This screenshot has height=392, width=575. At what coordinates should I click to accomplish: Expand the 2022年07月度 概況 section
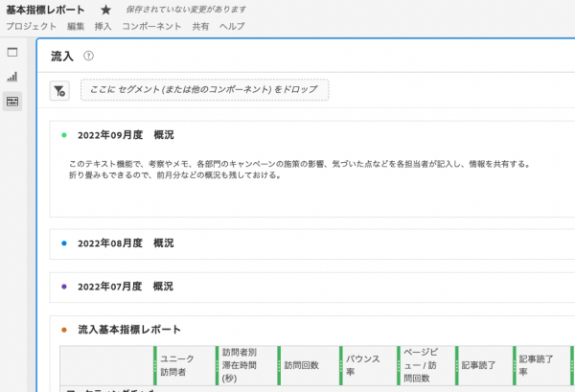(x=126, y=286)
